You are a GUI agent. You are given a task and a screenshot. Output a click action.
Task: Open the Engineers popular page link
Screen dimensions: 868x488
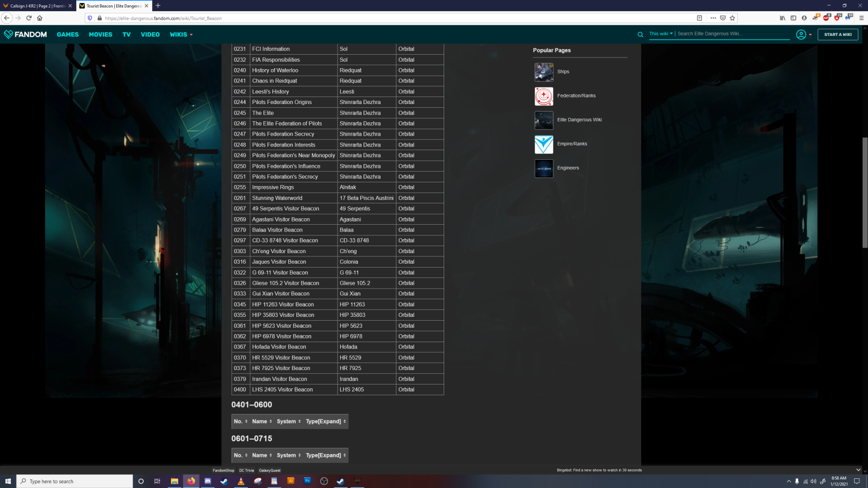pos(568,168)
